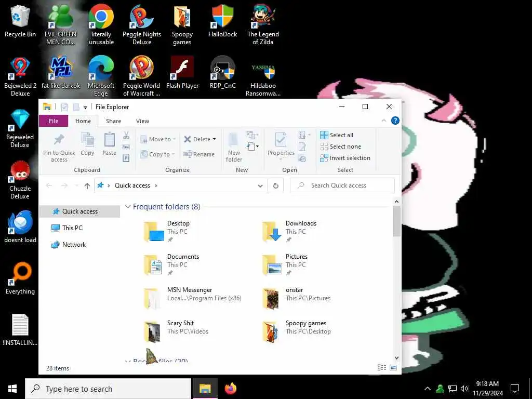
Task: Switch to the View ribbon tab
Action: click(142, 121)
